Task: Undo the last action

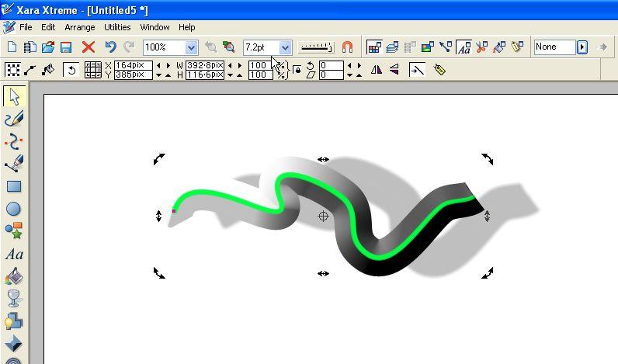Action: point(111,47)
